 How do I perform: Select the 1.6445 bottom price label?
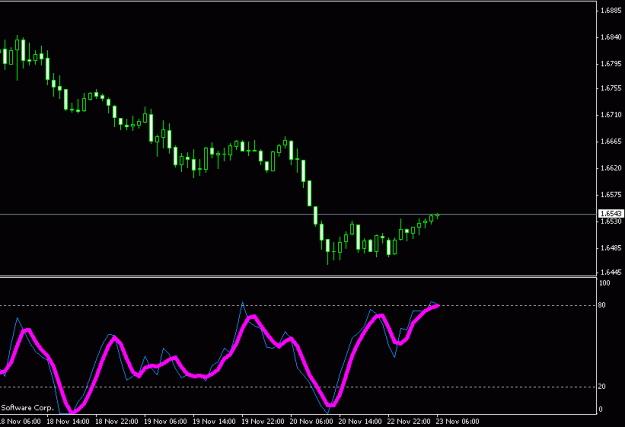click(x=611, y=272)
